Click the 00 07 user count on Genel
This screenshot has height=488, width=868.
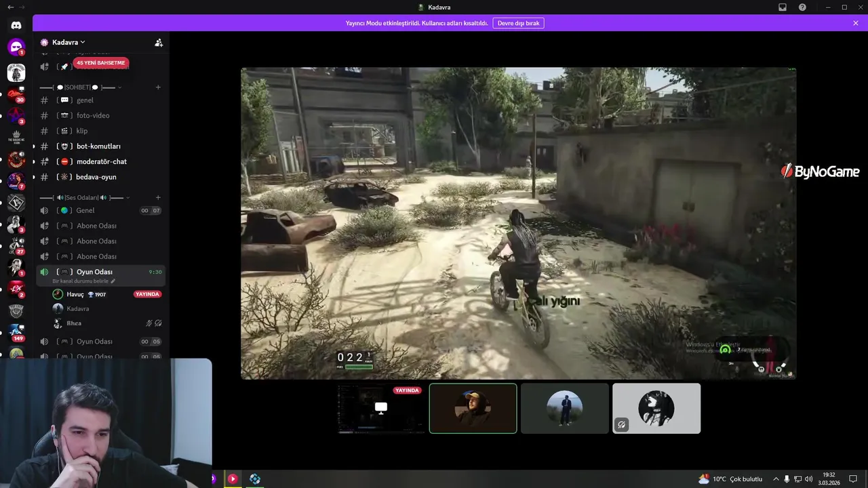pos(151,211)
